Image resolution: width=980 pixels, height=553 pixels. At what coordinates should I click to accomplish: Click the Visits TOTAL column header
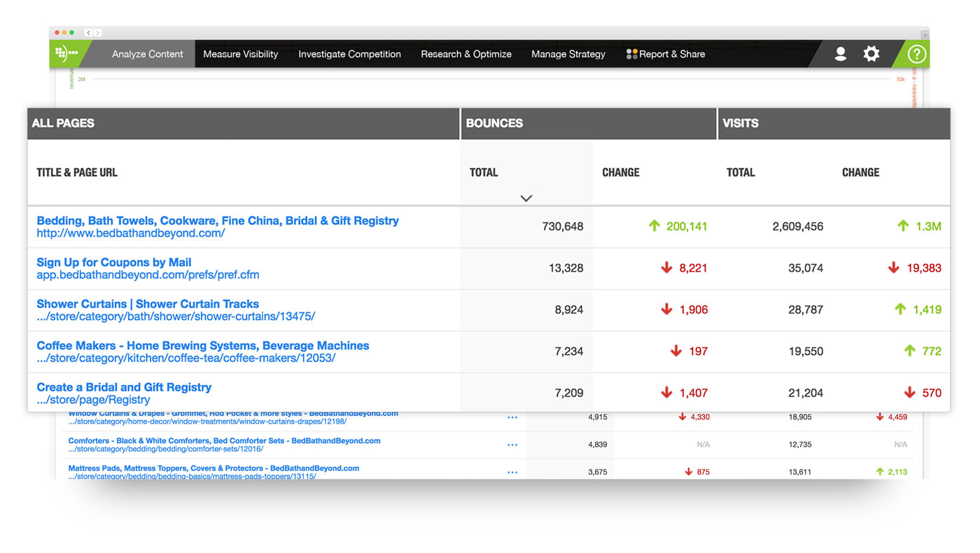coord(741,172)
